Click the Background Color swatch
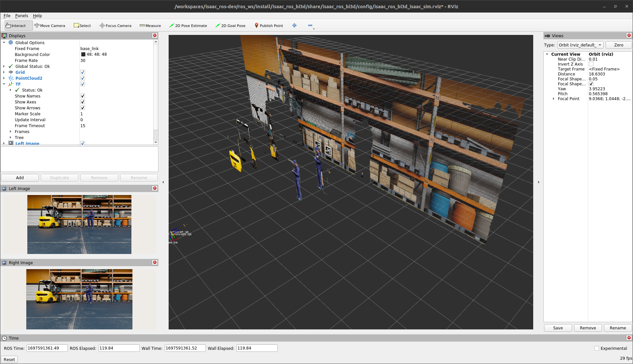The image size is (633, 364). (83, 54)
